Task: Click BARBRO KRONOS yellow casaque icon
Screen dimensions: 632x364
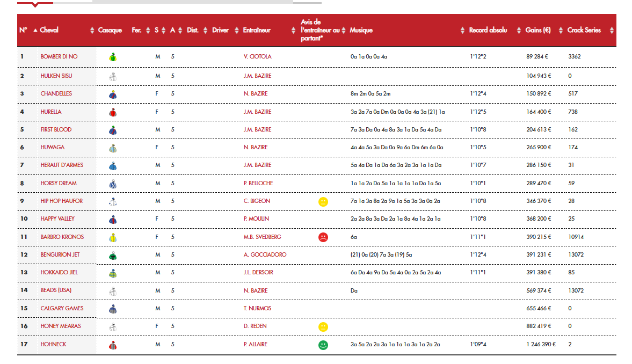Action: point(113,238)
